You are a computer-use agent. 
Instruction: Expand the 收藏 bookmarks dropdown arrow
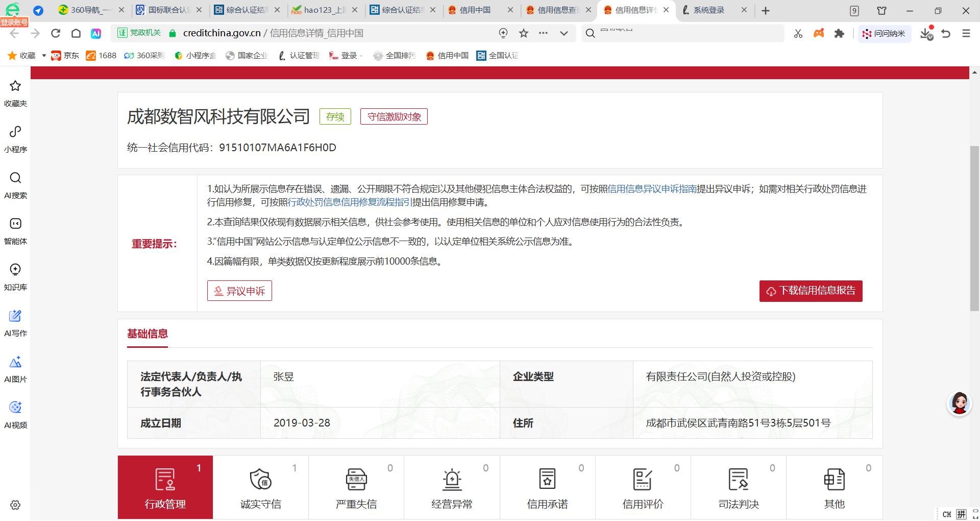coord(44,56)
